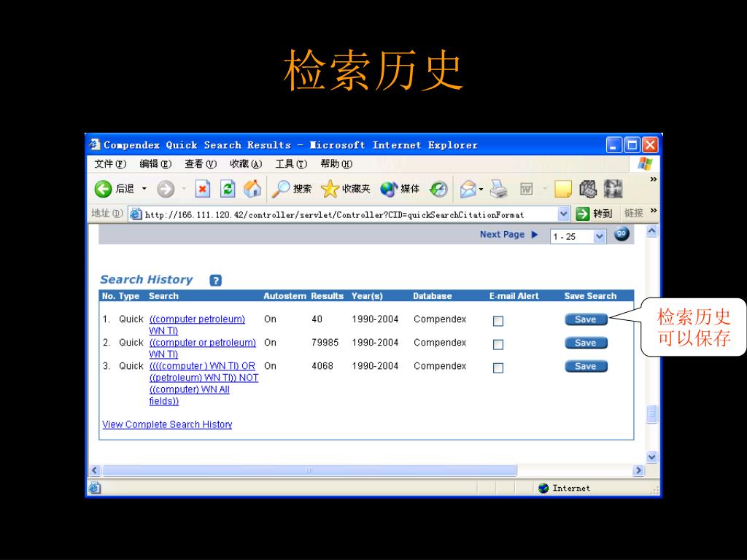Click the 链接 links bar label
The width and height of the screenshot is (747, 560).
pyautogui.click(x=634, y=213)
